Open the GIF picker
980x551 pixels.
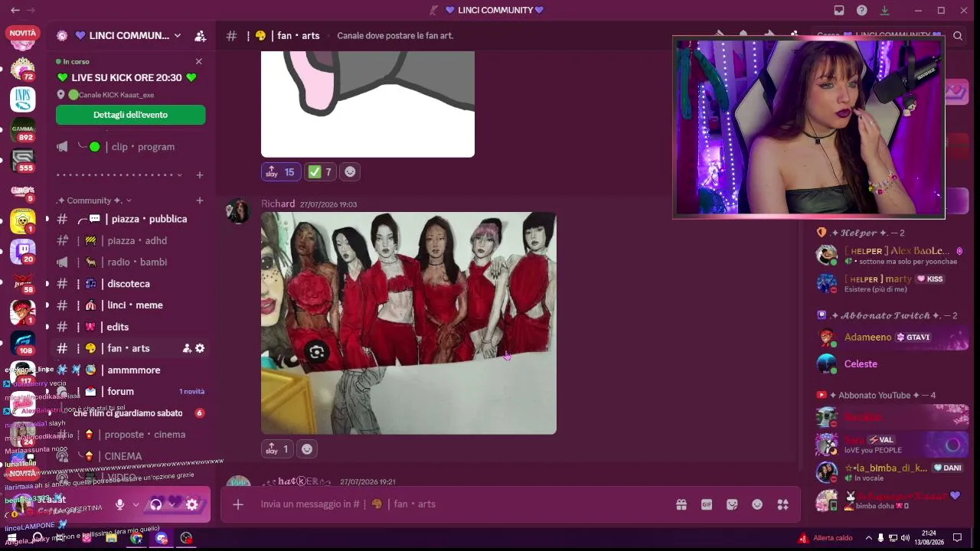coord(707,504)
